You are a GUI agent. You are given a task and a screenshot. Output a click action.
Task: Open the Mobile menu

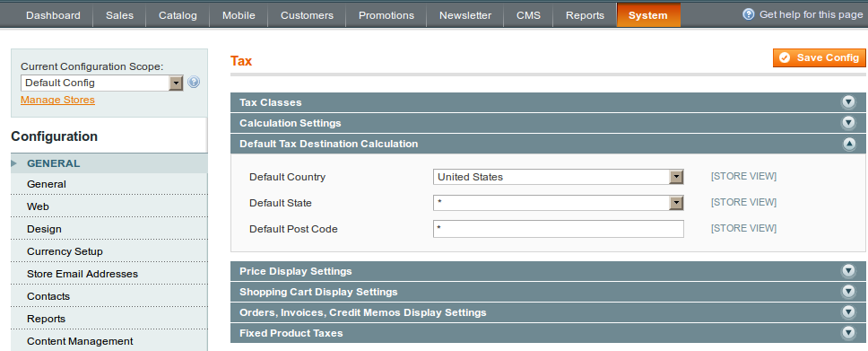[x=239, y=15]
